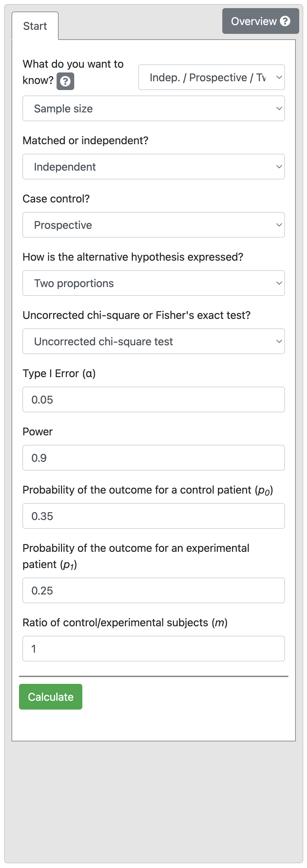307x868 pixels.
Task: Click the question mark icon inside Overview button
Action: tap(285, 21)
